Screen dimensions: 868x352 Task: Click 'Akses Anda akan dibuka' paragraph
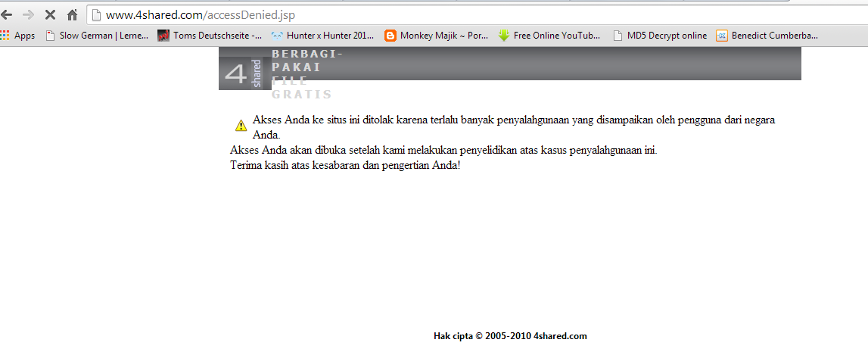(444, 150)
